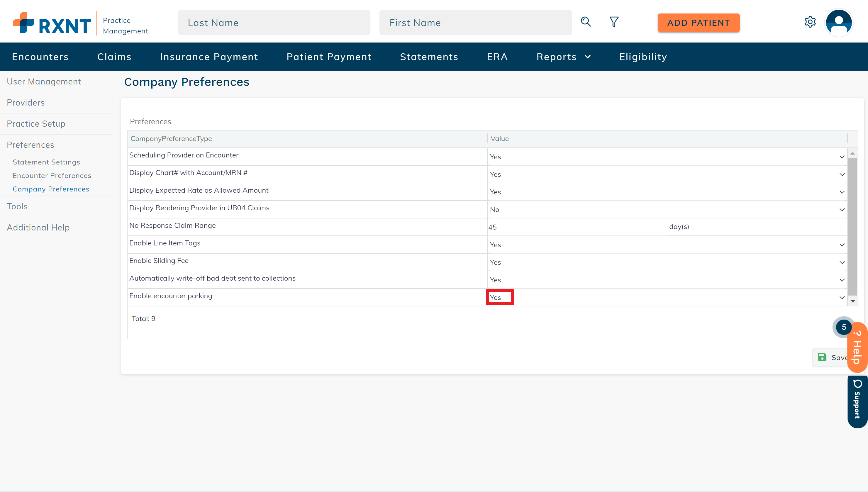This screenshot has width=868, height=492.
Task: Open the filter funnel icon
Action: click(x=614, y=22)
